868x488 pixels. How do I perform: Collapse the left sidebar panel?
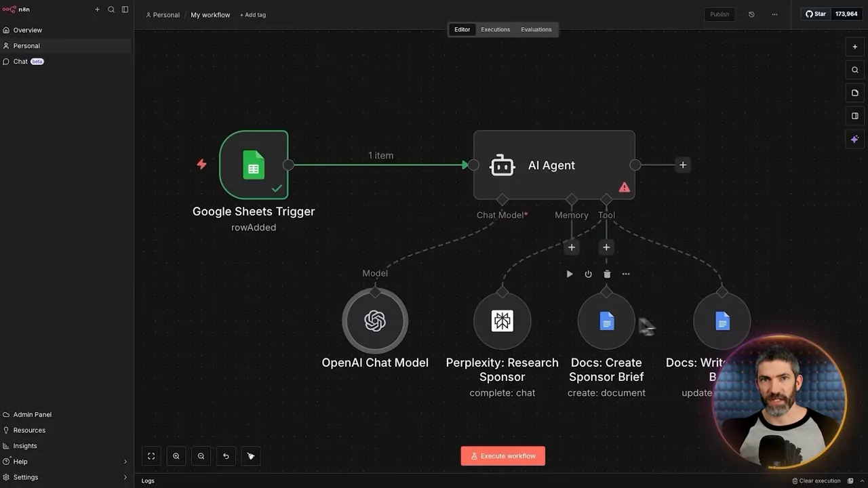pos(125,9)
